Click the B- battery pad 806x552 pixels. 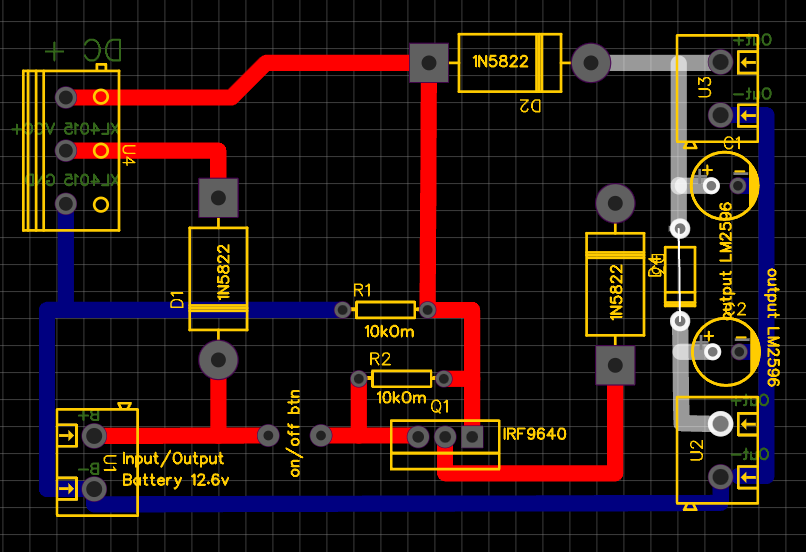[94, 489]
